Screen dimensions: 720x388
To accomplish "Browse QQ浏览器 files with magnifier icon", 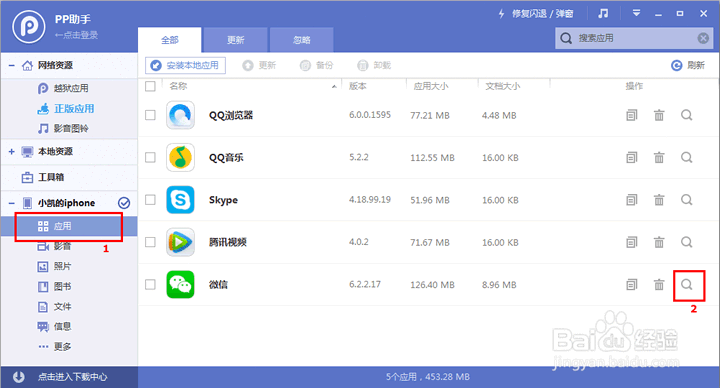I will point(686,115).
